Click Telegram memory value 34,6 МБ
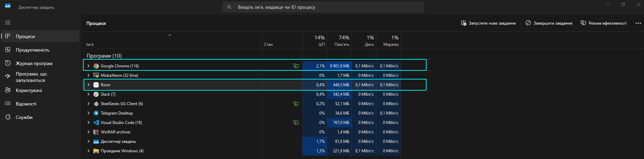 342,113
